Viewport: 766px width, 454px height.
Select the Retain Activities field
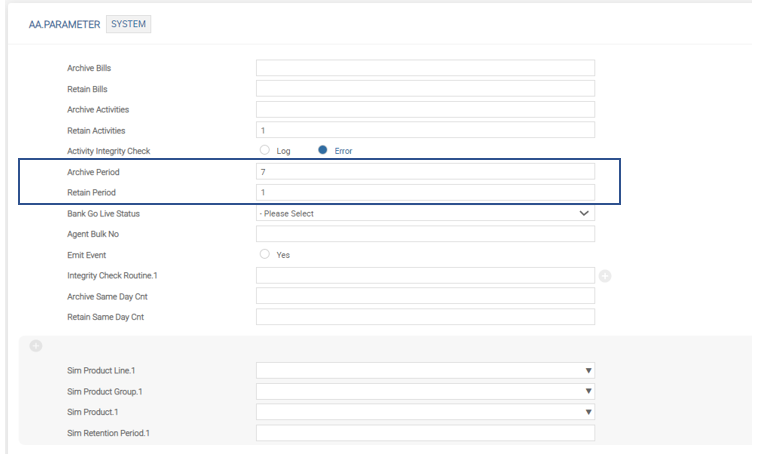425,130
